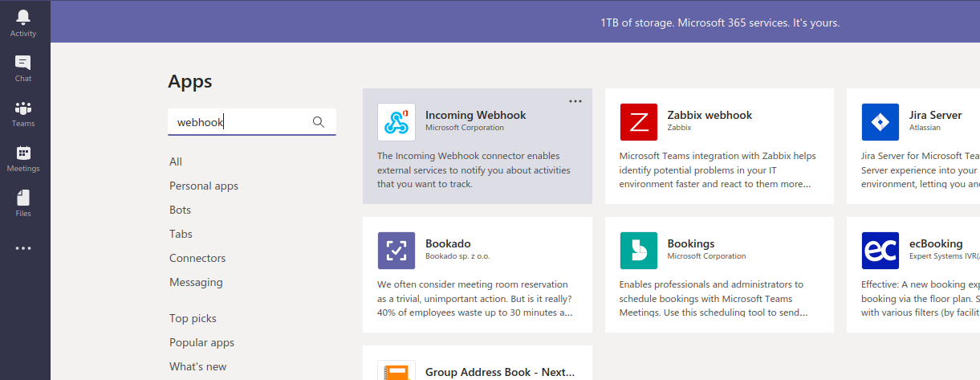The height and width of the screenshot is (380, 980).
Task: Click the Bookado description text
Action: [x=474, y=298]
